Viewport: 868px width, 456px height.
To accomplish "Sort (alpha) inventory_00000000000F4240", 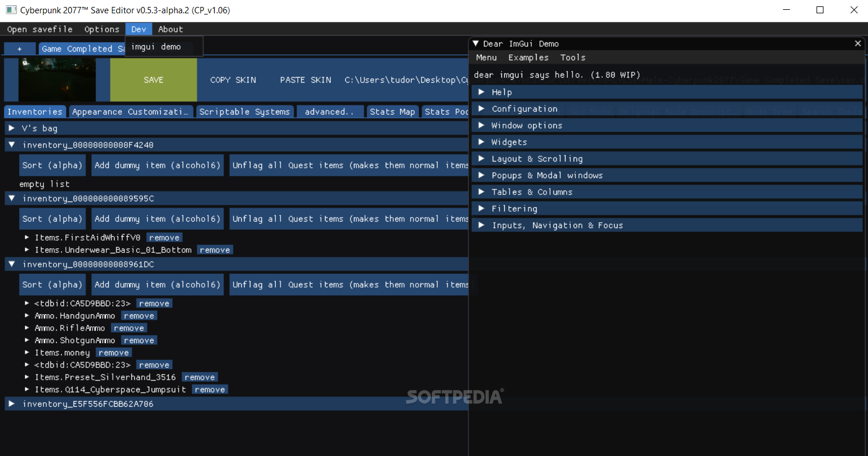I will click(x=53, y=166).
